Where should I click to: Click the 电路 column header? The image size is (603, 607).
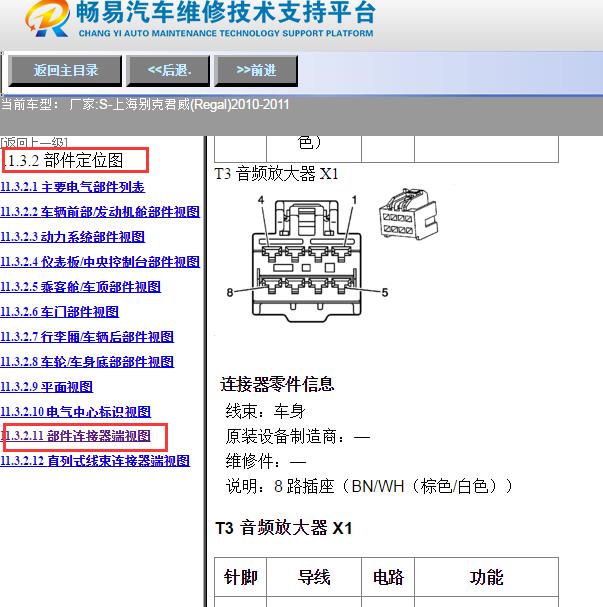(x=388, y=577)
